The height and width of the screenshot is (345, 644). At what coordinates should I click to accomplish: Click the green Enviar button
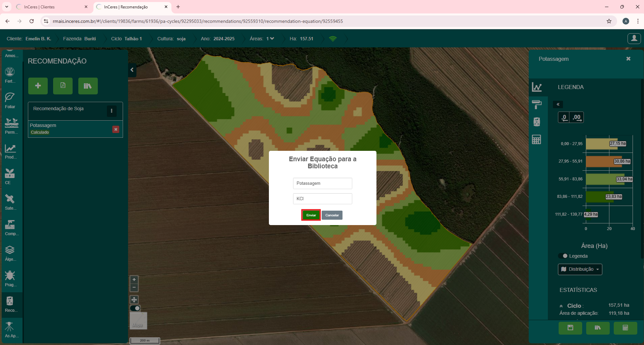pyautogui.click(x=311, y=215)
